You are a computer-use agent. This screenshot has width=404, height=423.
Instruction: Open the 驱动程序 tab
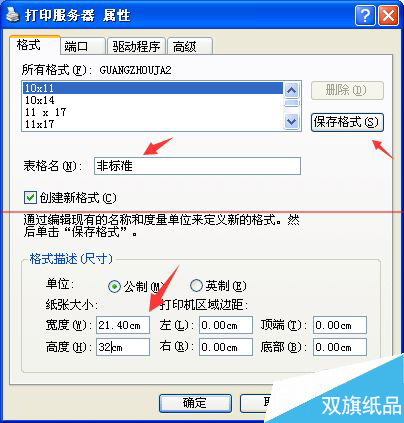tap(136, 46)
